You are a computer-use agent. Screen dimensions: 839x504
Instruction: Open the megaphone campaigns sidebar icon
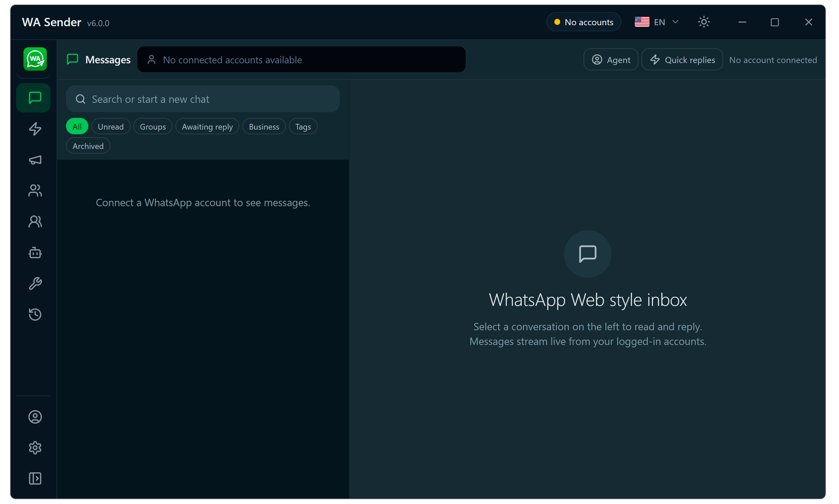point(35,160)
